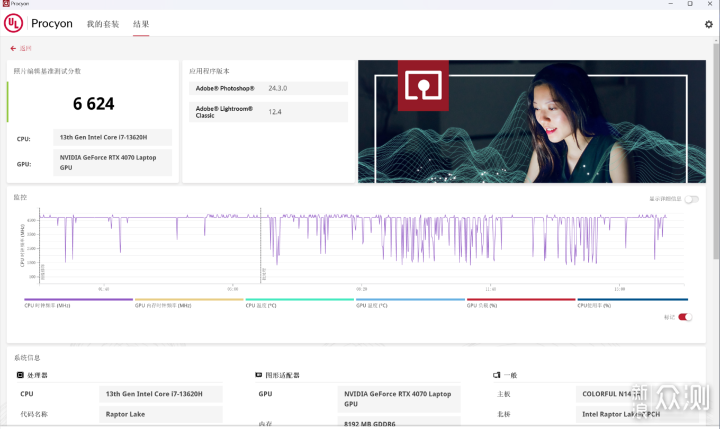Click the 系统信息 section heading
Image resolution: width=720 pixels, height=429 pixels.
tap(27, 357)
